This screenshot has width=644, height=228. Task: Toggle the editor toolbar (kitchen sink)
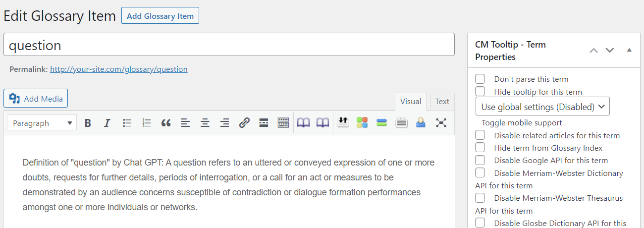click(x=283, y=123)
